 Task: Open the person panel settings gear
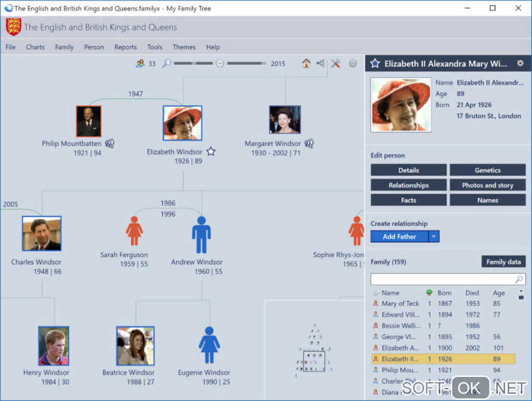click(x=520, y=63)
